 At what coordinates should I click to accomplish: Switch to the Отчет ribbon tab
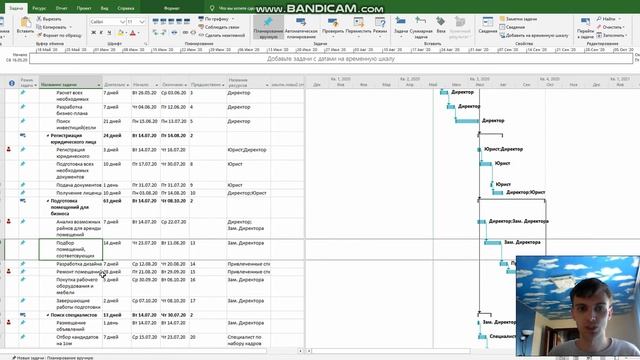click(x=62, y=8)
